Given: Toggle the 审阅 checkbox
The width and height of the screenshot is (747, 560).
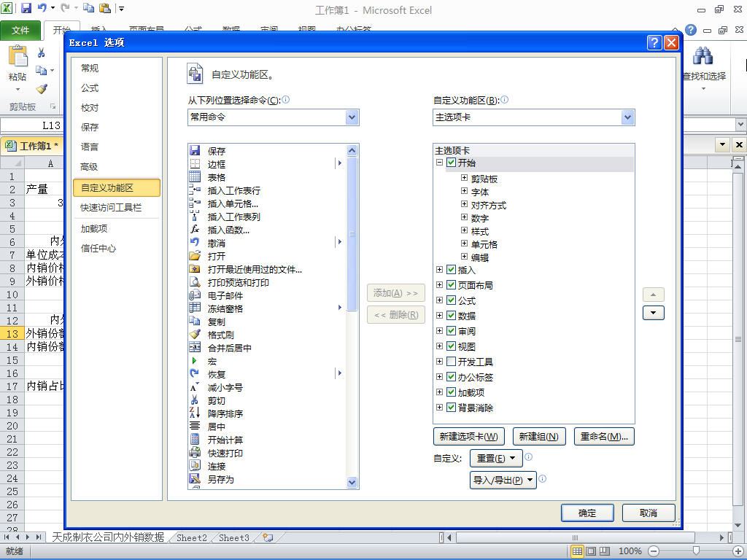Looking at the screenshot, I should (x=451, y=331).
